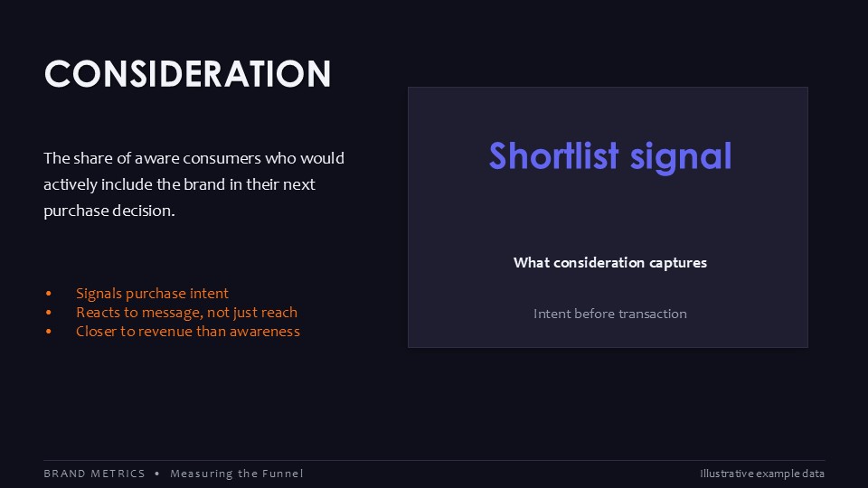The image size is (868, 488).
Task: Select the definition paragraph about aware consumers
Action: pyautogui.click(x=193, y=184)
